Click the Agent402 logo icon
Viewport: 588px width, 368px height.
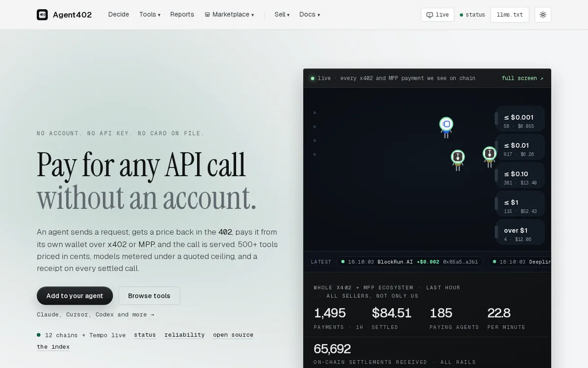[42, 15]
